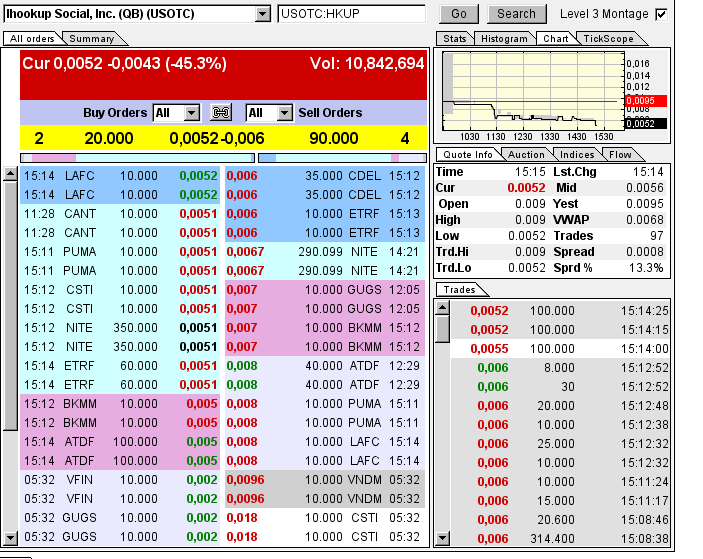
Task: Open the Ihookup Social stock name dropdown
Action: [x=263, y=14]
